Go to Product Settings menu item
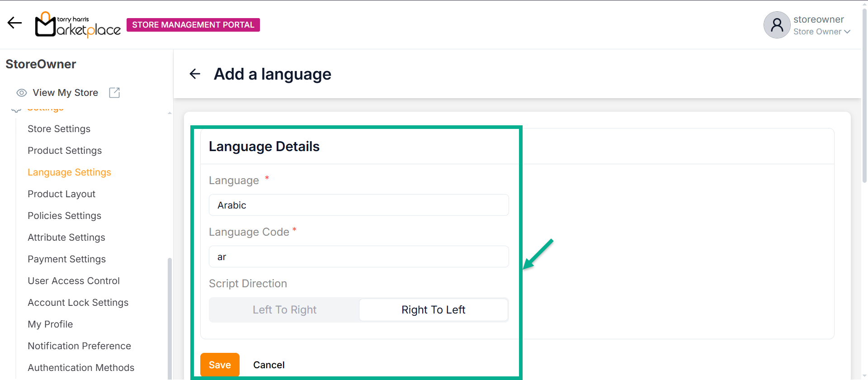 [x=65, y=151]
